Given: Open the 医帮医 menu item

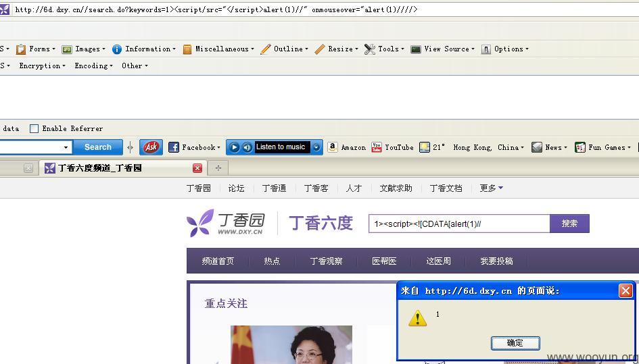Looking at the screenshot, I should tap(384, 261).
